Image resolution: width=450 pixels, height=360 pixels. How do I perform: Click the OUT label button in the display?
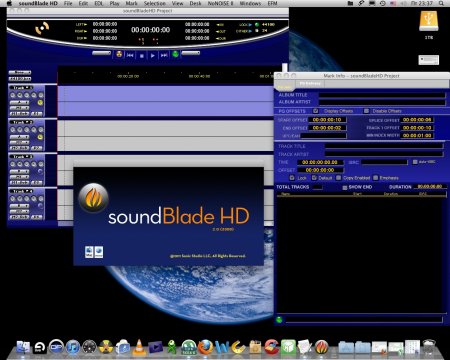[221, 31]
